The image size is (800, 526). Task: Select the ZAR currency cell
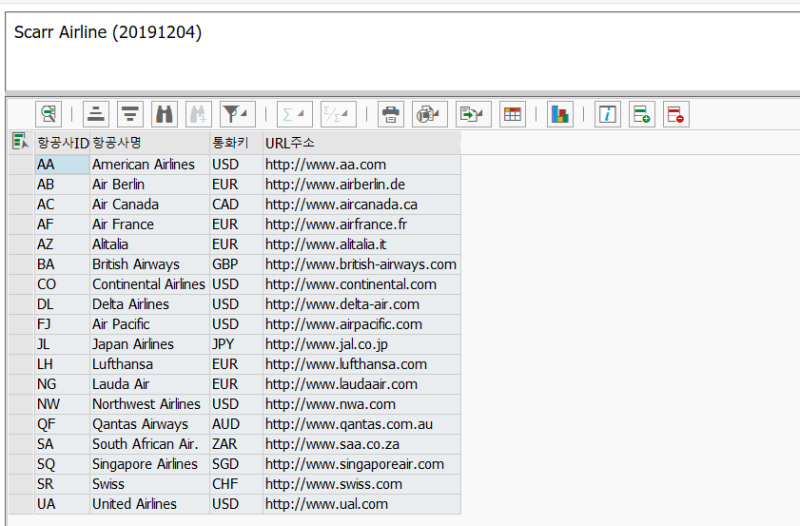pos(236,444)
